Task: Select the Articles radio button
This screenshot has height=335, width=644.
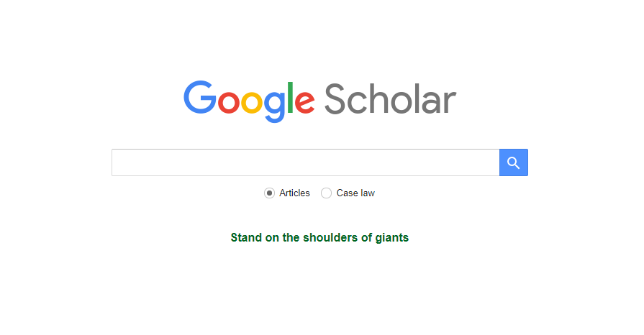Action: [269, 193]
